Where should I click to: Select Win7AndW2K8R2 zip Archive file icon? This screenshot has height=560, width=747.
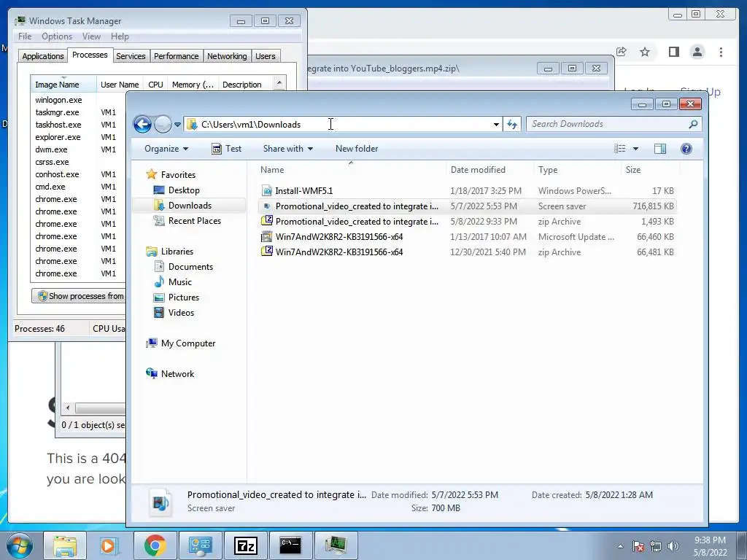(x=267, y=252)
